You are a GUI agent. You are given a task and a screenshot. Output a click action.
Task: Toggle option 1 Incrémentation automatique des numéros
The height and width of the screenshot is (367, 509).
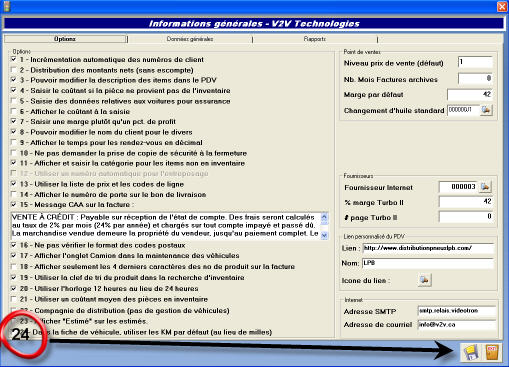tap(14, 59)
